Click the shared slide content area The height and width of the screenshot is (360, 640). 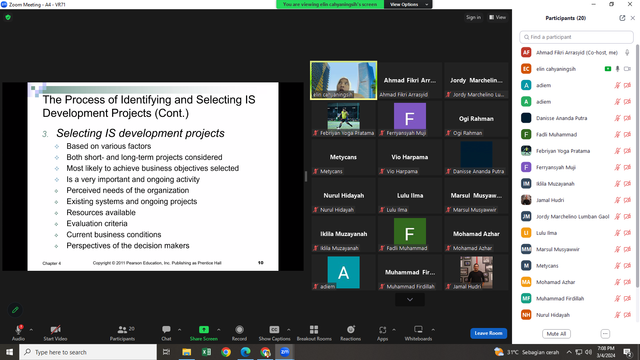pos(153,176)
